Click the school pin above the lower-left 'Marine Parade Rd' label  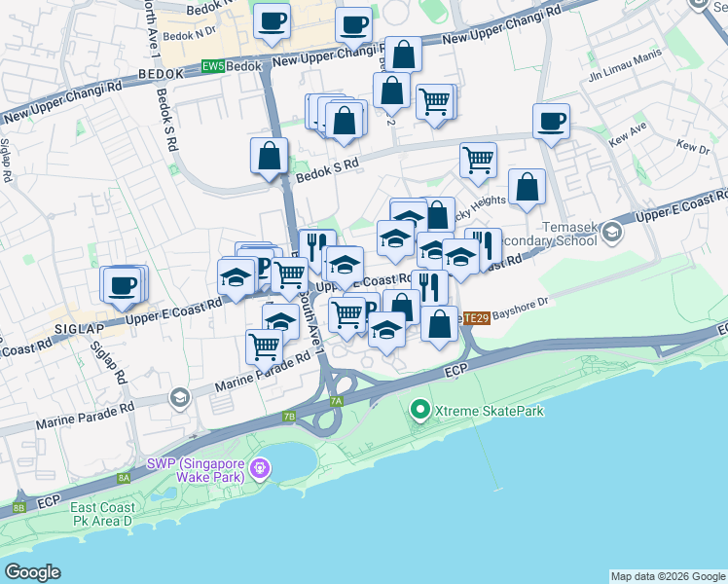pyautogui.click(x=180, y=398)
